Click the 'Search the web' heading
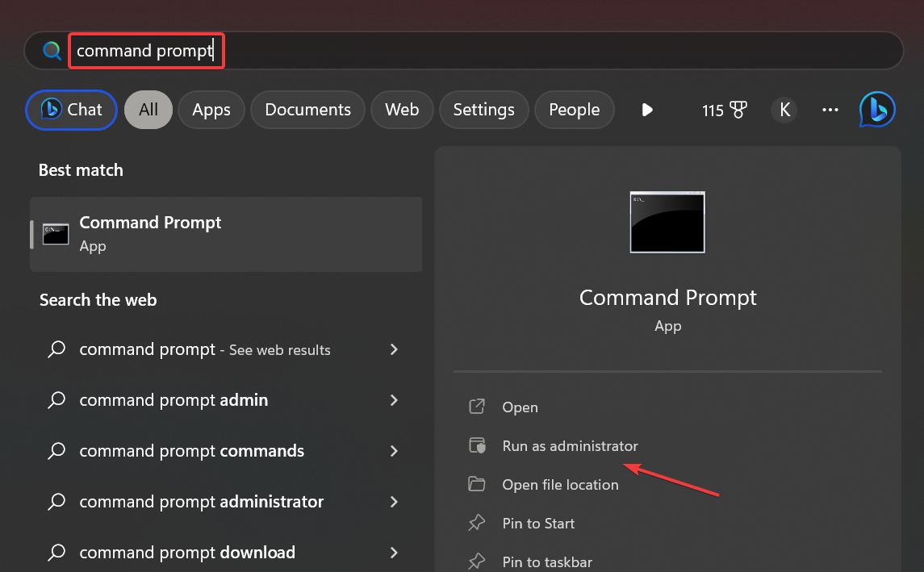 98,300
